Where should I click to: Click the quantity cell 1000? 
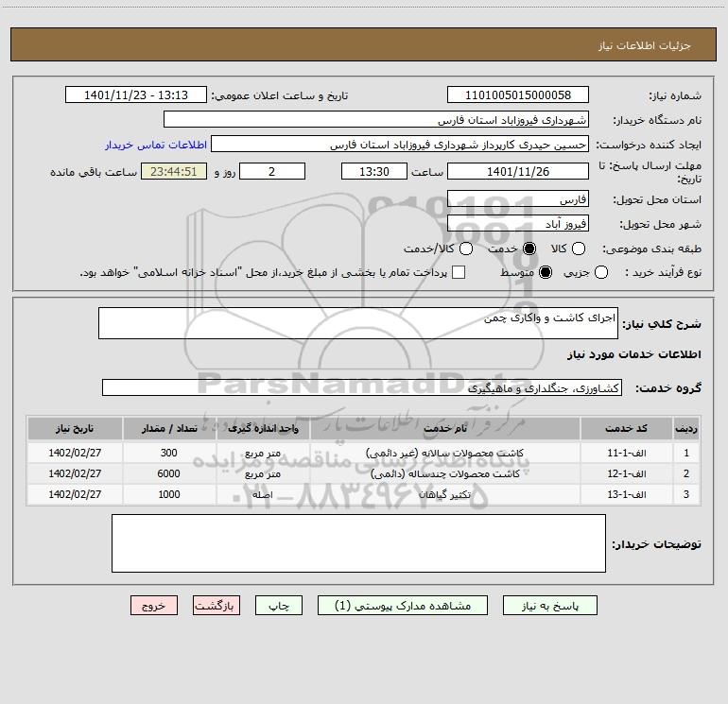tap(169, 495)
